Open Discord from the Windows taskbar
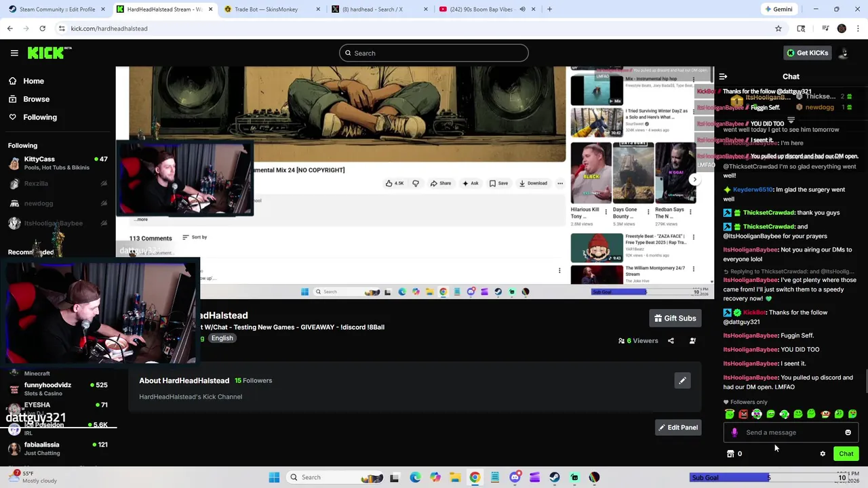868x488 pixels. [515, 477]
